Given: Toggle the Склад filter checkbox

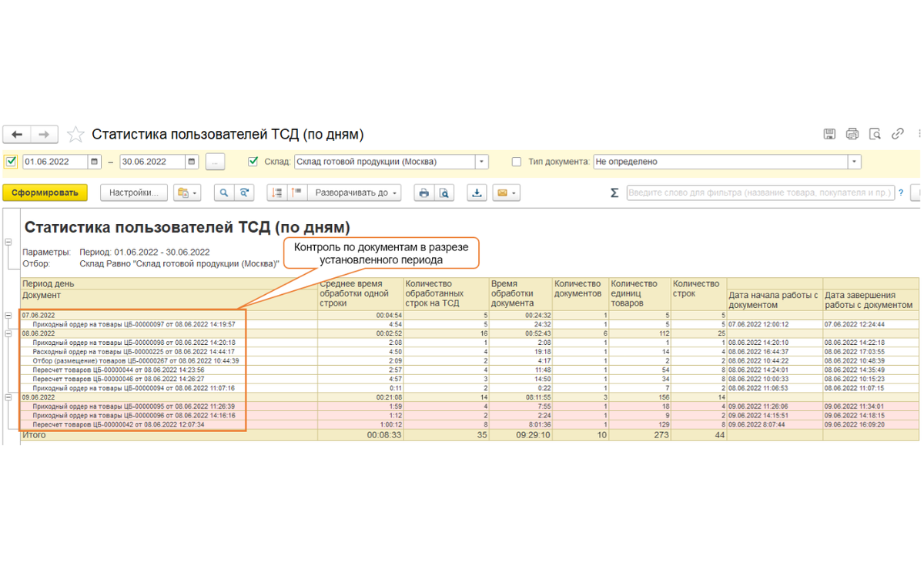Looking at the screenshot, I should point(253,162).
